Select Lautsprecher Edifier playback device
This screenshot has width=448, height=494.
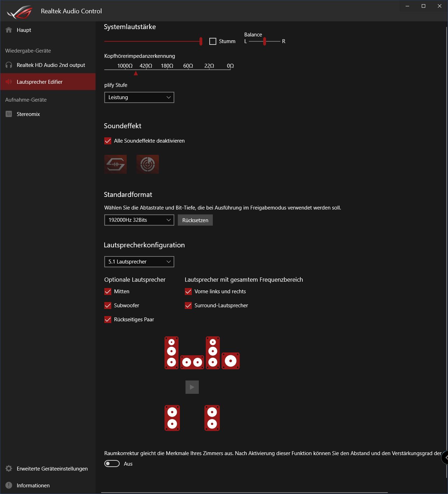tap(48, 82)
